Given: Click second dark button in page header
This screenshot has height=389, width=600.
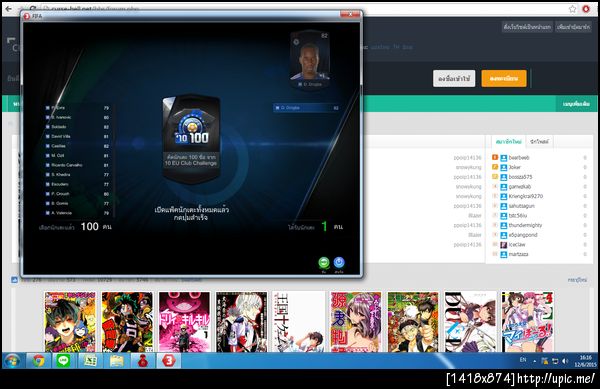Looking at the screenshot, I should click(x=573, y=27).
